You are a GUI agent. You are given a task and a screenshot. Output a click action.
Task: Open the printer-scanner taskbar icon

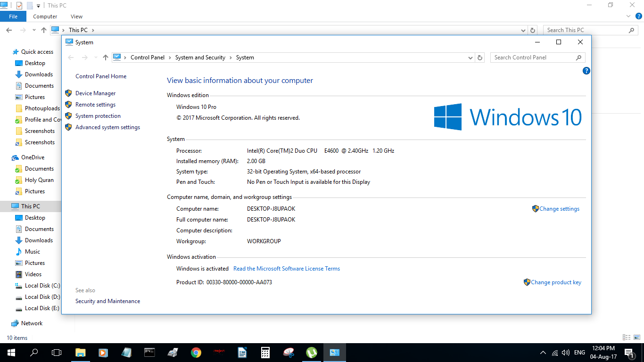[x=173, y=353]
